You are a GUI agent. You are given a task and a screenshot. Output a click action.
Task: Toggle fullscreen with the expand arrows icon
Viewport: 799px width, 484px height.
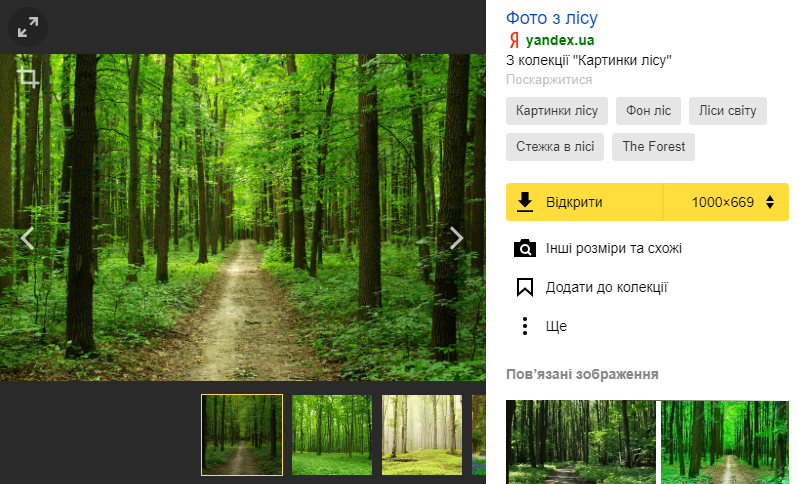pos(28,27)
